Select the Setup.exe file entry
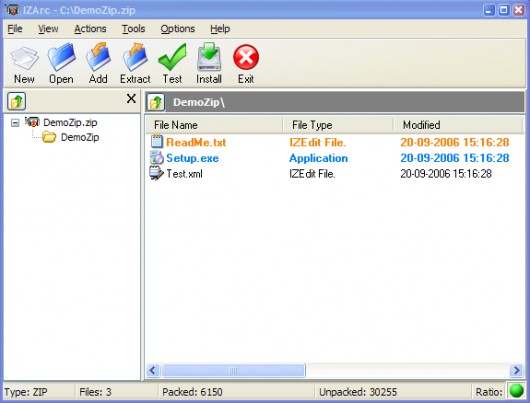This screenshot has height=403, width=530. pos(192,158)
